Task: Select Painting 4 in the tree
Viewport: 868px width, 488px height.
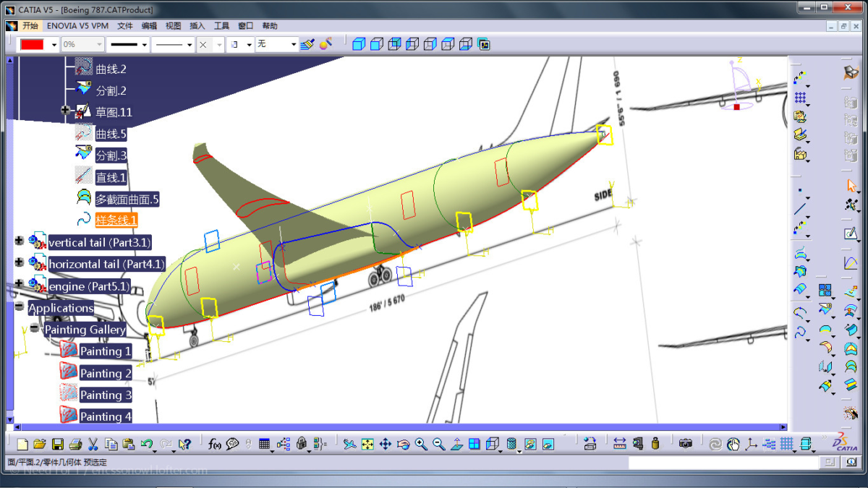Action: tap(106, 416)
